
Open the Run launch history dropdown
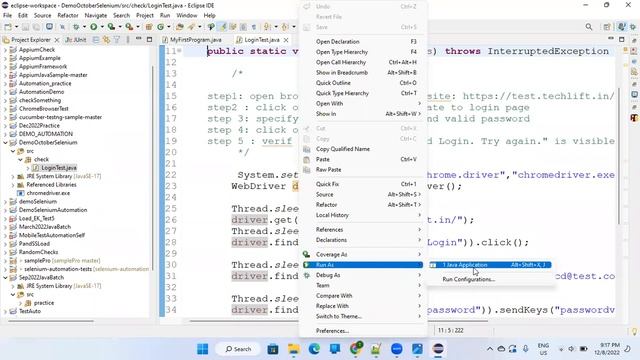coord(102,27)
